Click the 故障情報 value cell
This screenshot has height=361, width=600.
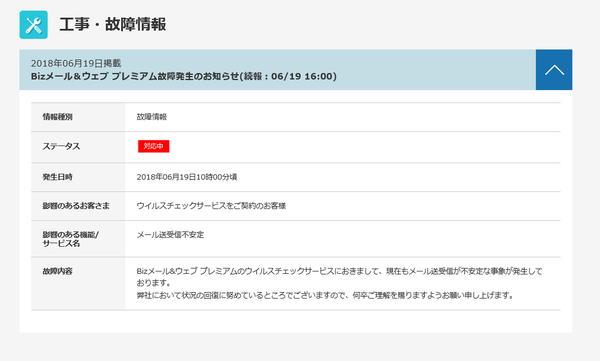[x=152, y=117]
